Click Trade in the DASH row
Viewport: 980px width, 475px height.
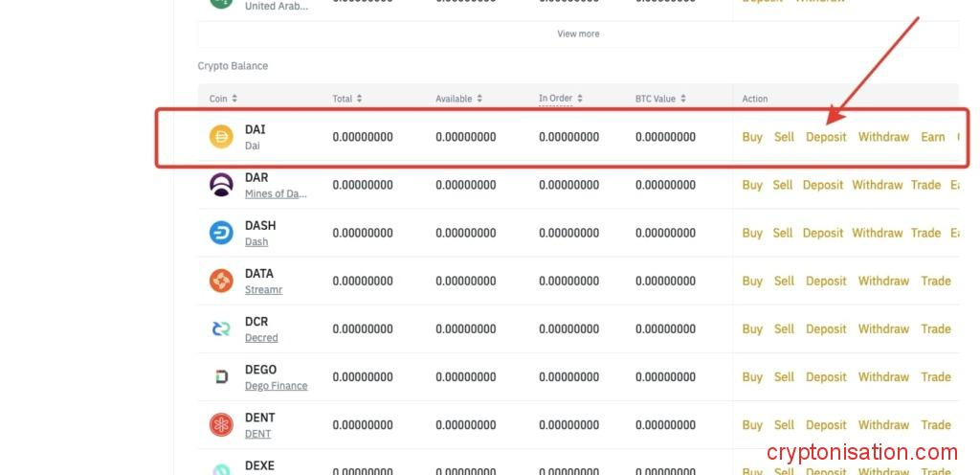(925, 233)
